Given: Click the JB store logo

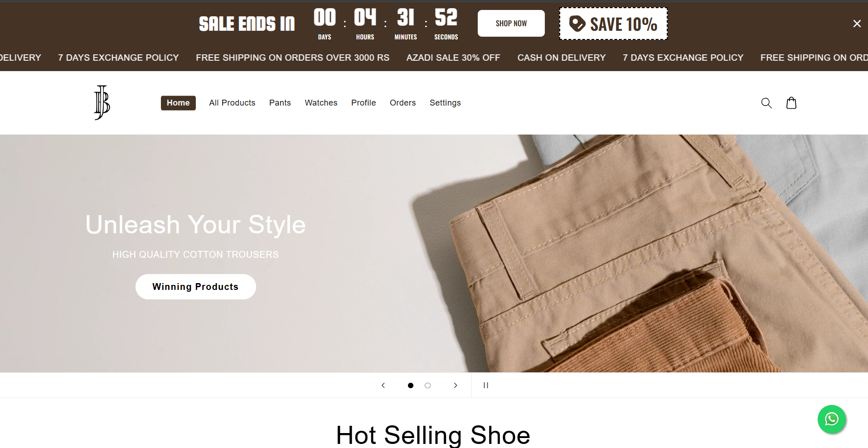Looking at the screenshot, I should pyautogui.click(x=102, y=102).
